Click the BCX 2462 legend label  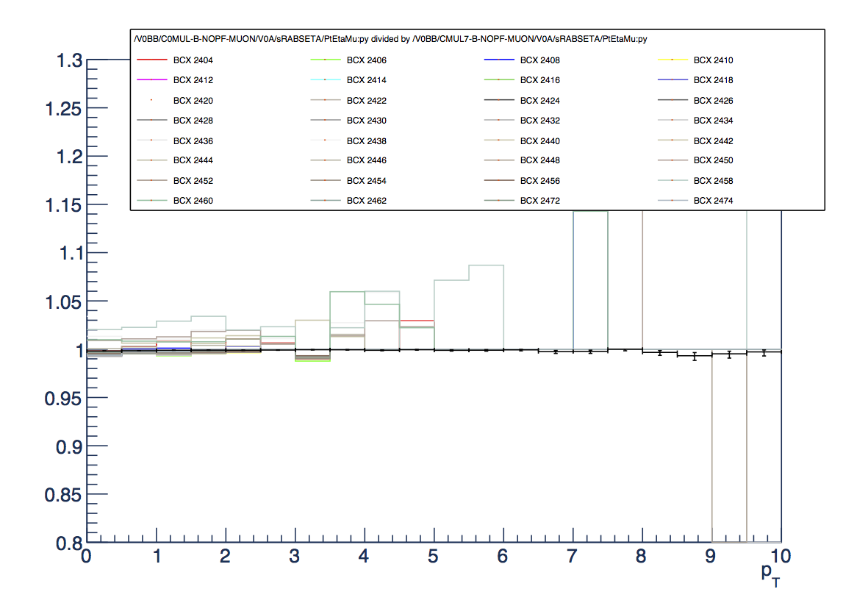tap(367, 201)
